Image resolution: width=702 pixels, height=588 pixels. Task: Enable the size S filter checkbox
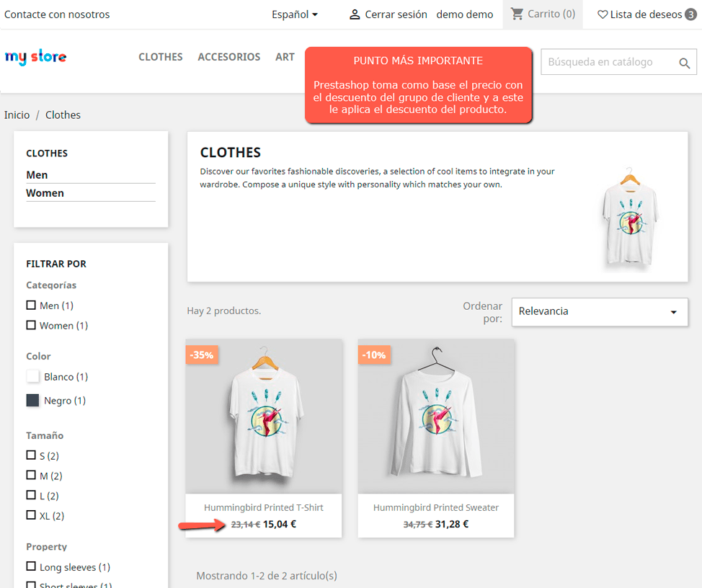pos(31,455)
